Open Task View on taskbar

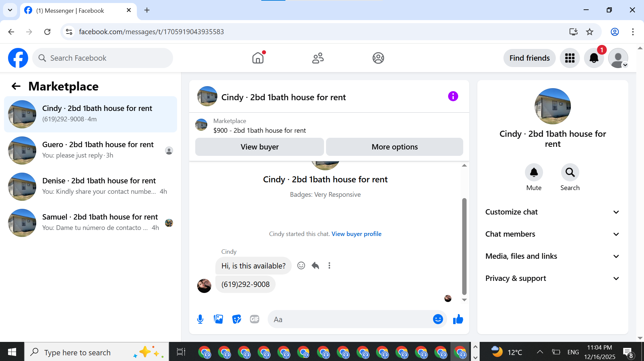pos(181,352)
